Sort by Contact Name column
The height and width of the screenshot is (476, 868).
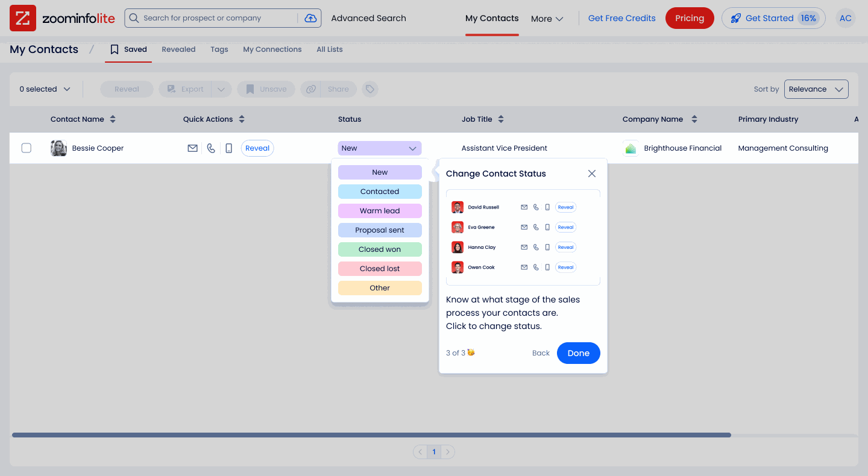113,119
